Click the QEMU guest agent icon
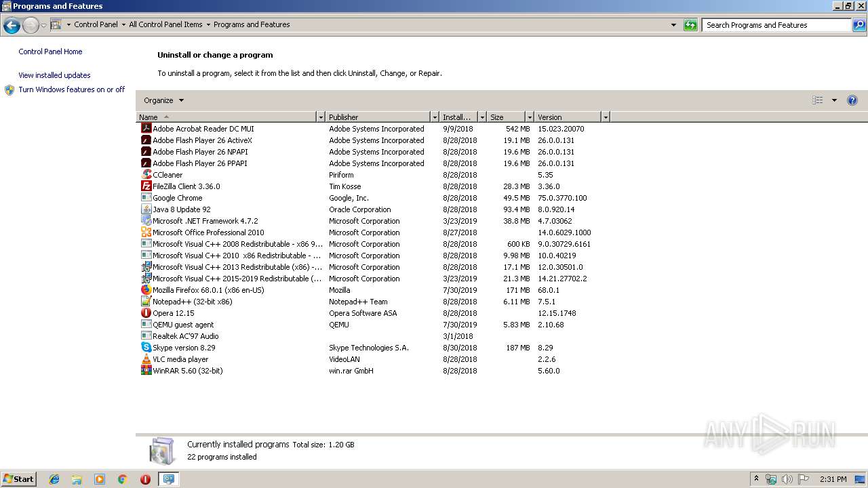Viewport: 868px width, 488px height. click(x=146, y=324)
